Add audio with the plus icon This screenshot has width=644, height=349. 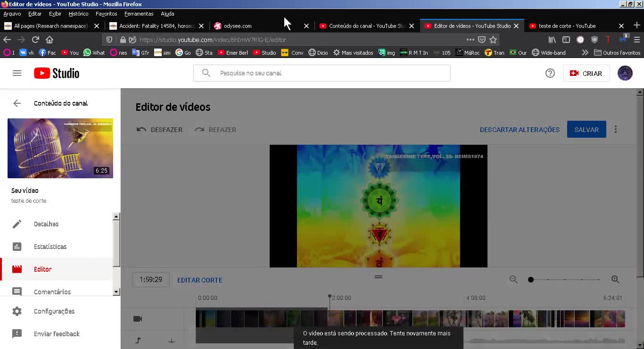(172, 341)
